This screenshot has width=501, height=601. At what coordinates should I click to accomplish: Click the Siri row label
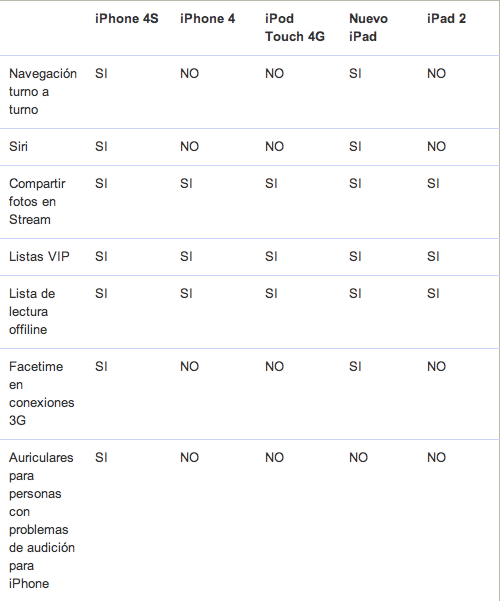coord(18,146)
